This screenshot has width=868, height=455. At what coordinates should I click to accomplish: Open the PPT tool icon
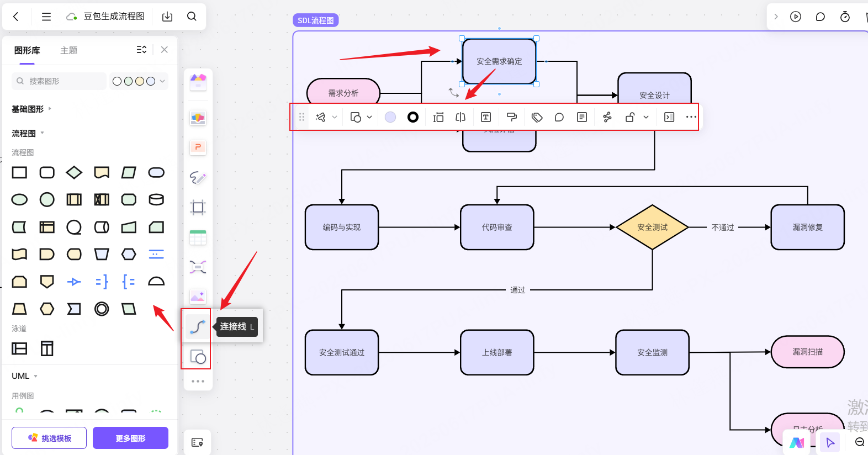198,147
